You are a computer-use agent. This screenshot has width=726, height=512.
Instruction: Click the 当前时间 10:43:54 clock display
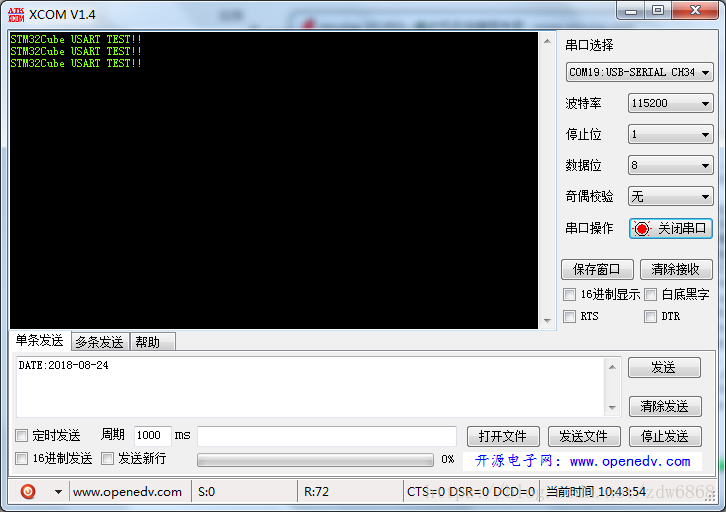(x=596, y=492)
